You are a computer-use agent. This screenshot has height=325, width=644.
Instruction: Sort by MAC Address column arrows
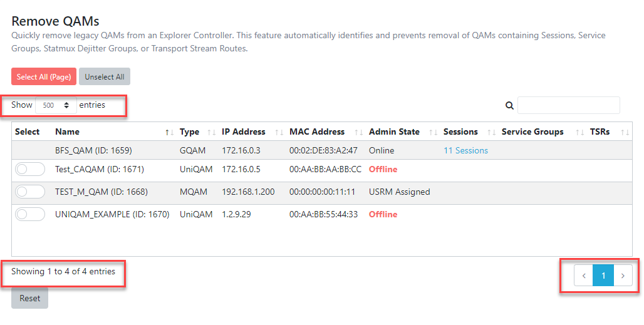tap(359, 132)
